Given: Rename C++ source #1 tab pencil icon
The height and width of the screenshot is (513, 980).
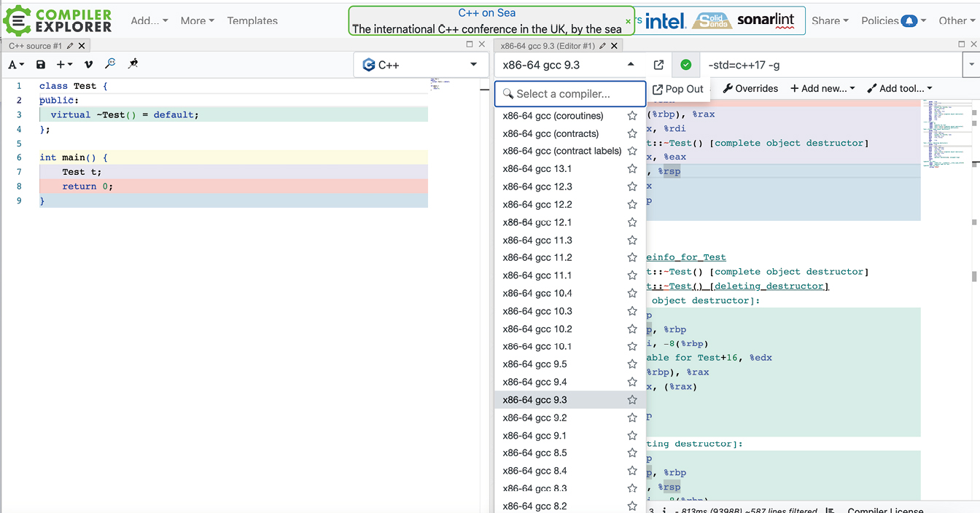Looking at the screenshot, I should tap(70, 46).
